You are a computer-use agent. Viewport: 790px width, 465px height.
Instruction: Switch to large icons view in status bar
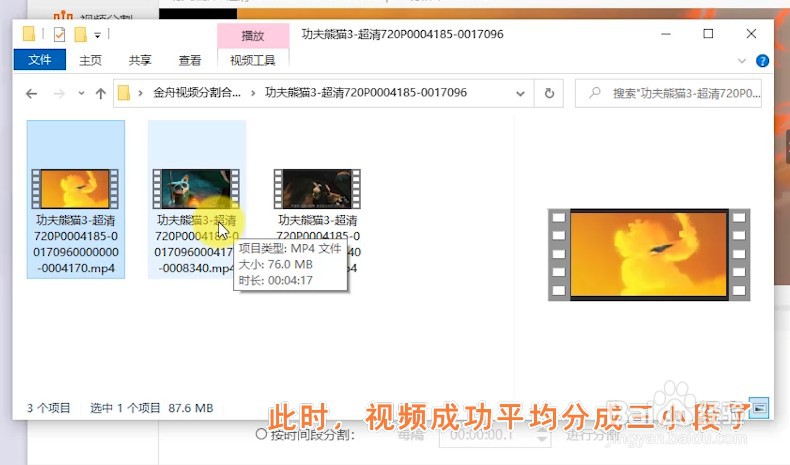(759, 407)
